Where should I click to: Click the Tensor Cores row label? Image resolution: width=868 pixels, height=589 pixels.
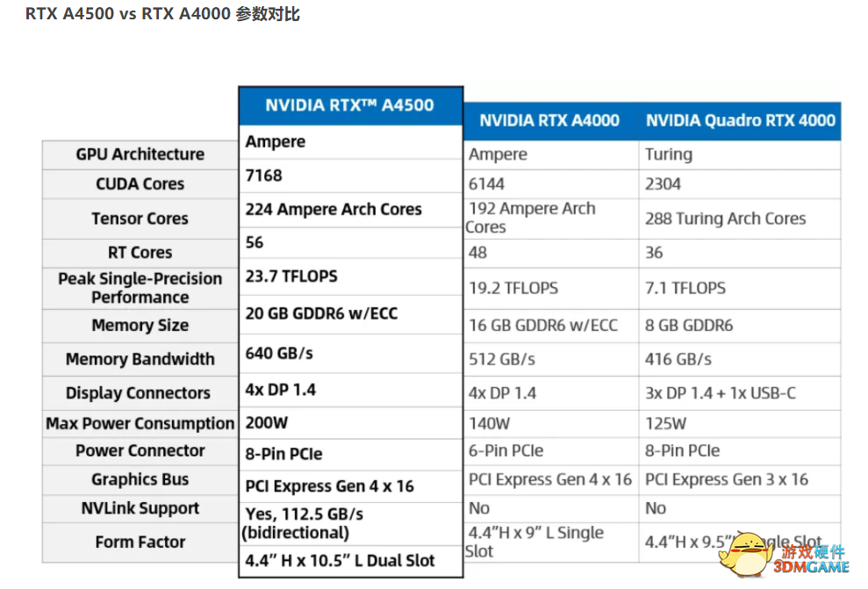point(140,219)
